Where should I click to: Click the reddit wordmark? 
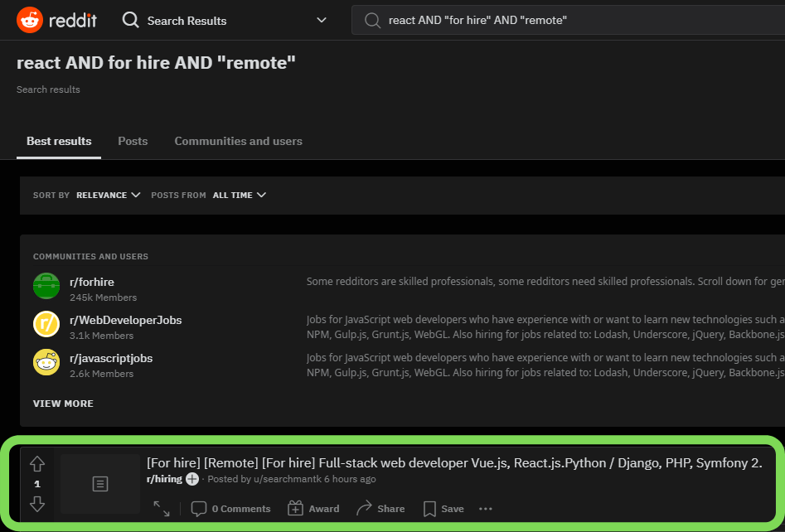73,21
